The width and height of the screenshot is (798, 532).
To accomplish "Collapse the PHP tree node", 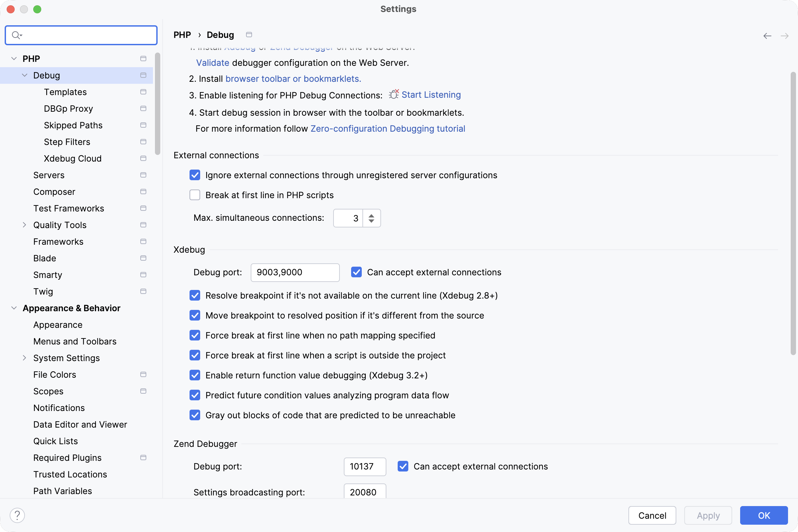I will (x=14, y=59).
